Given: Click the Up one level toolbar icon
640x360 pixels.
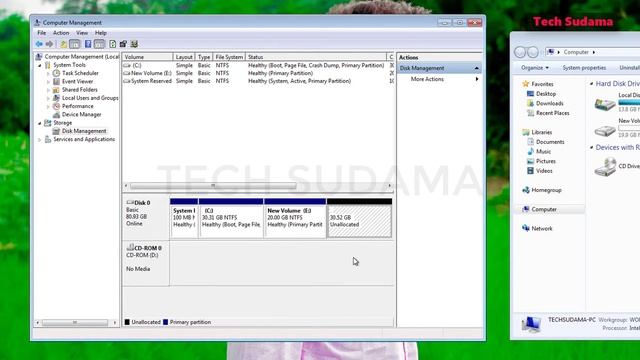Looking at the screenshot, I should click(x=64, y=44).
